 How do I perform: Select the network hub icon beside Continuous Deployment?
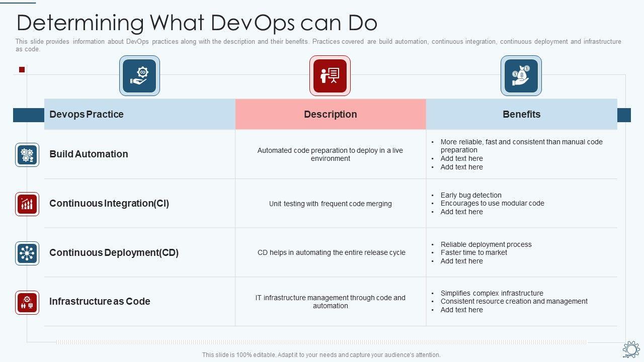click(27, 253)
